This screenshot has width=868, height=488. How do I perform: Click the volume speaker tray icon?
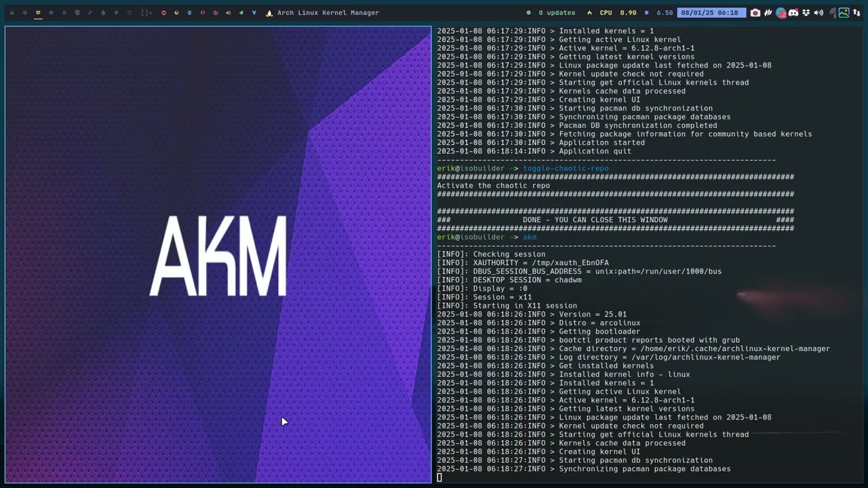(x=818, y=13)
